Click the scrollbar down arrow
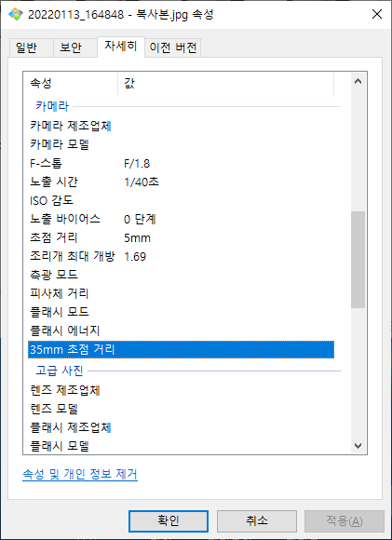This screenshot has width=392, height=540. pos(358,446)
